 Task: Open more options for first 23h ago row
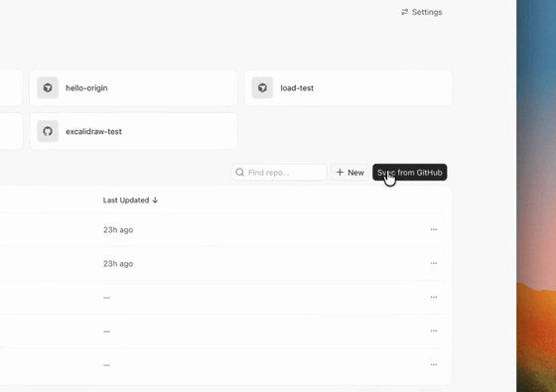(x=434, y=229)
